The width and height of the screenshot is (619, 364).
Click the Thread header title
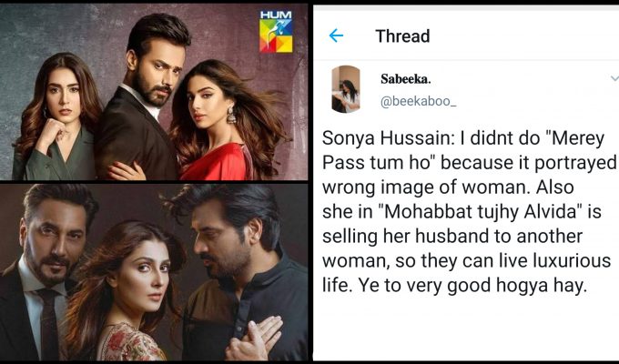pyautogui.click(x=402, y=36)
